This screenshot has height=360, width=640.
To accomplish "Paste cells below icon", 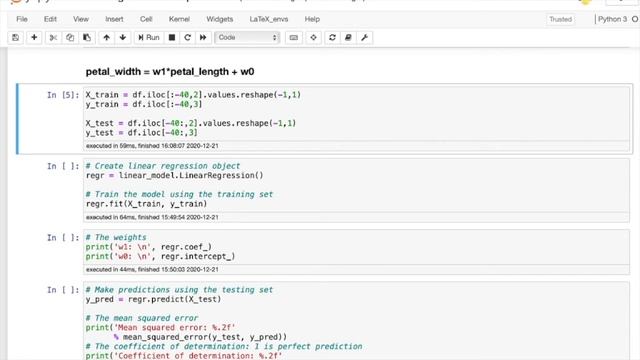I will click(x=87, y=38).
